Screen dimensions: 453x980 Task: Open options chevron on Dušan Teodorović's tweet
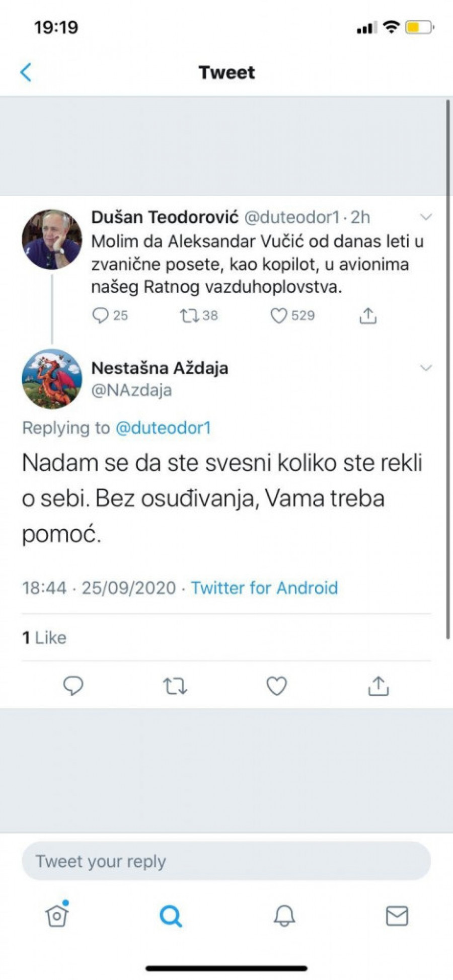426,217
